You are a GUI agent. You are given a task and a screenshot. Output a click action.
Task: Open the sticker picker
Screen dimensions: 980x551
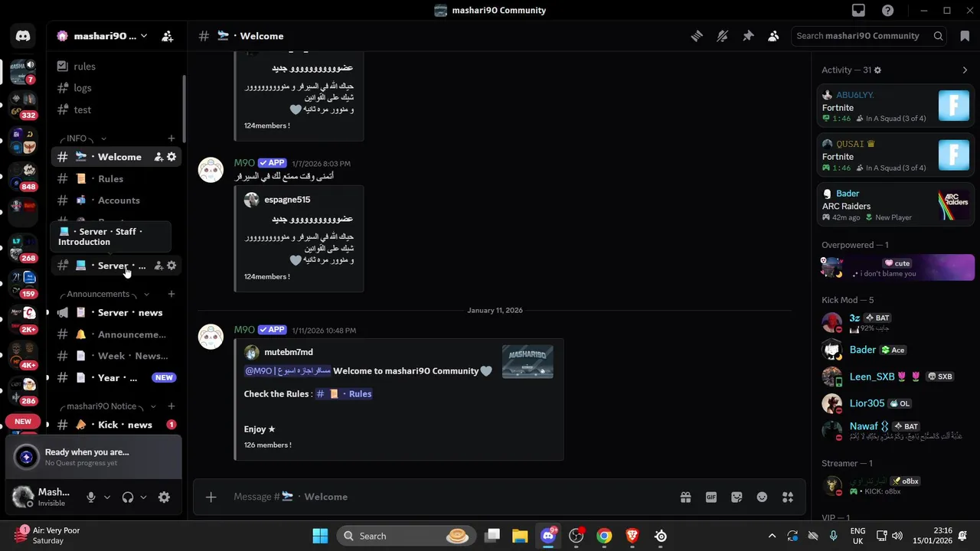[737, 497]
